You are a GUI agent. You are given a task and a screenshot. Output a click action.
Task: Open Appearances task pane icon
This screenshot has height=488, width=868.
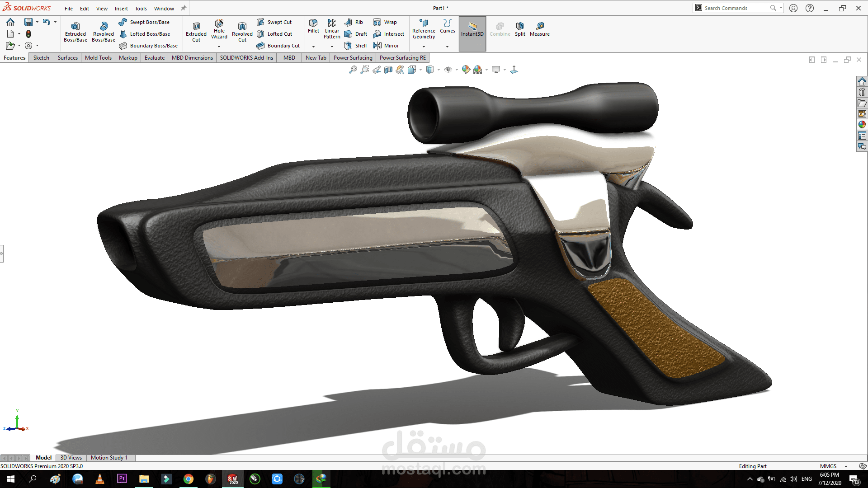point(862,125)
